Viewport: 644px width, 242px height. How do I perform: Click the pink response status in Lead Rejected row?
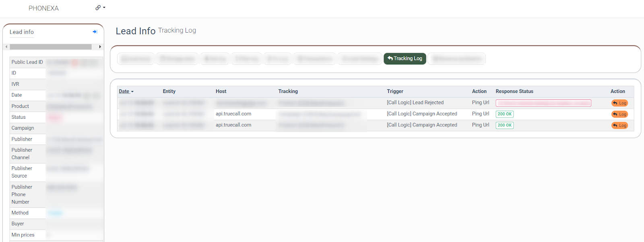point(543,103)
